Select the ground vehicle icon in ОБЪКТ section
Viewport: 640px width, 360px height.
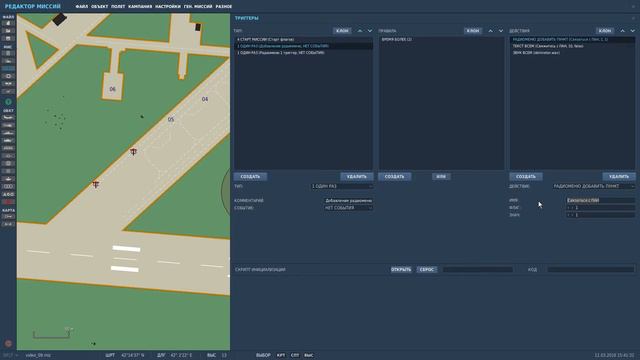(x=8, y=140)
